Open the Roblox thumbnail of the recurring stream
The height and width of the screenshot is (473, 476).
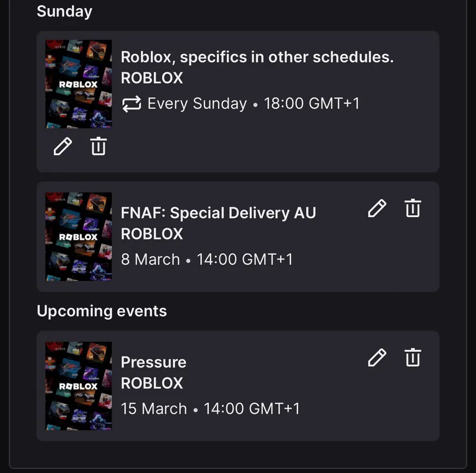(78, 84)
